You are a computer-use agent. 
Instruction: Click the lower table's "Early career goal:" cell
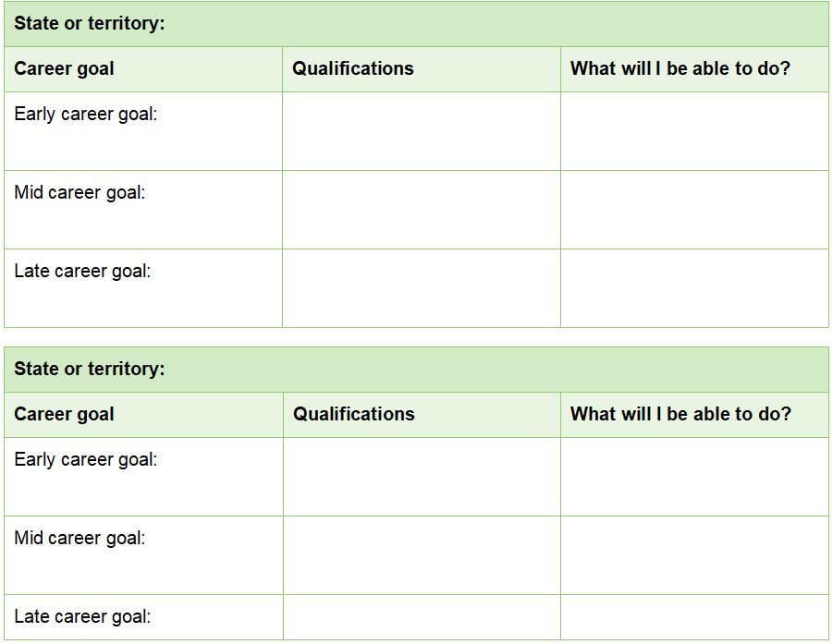[143, 476]
